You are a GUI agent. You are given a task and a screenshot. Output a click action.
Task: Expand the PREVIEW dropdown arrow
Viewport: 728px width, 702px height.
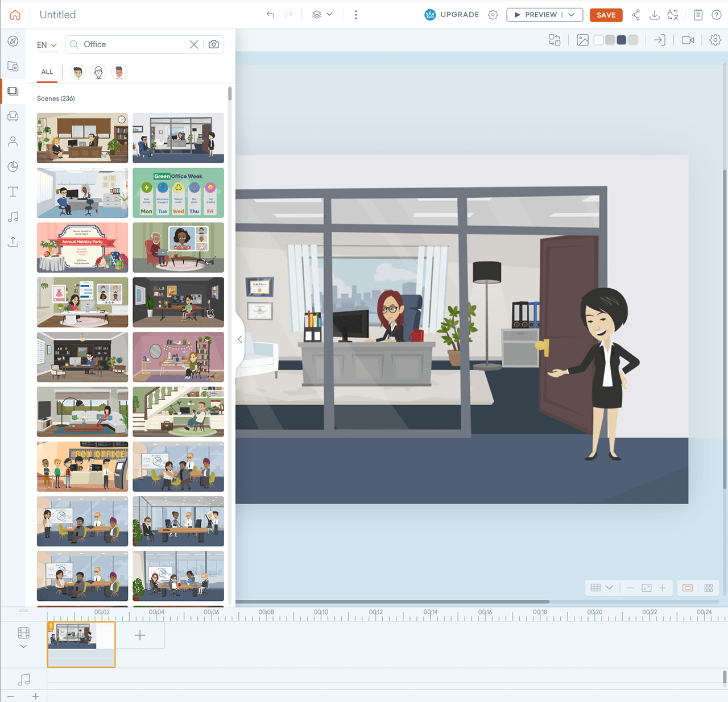(572, 15)
